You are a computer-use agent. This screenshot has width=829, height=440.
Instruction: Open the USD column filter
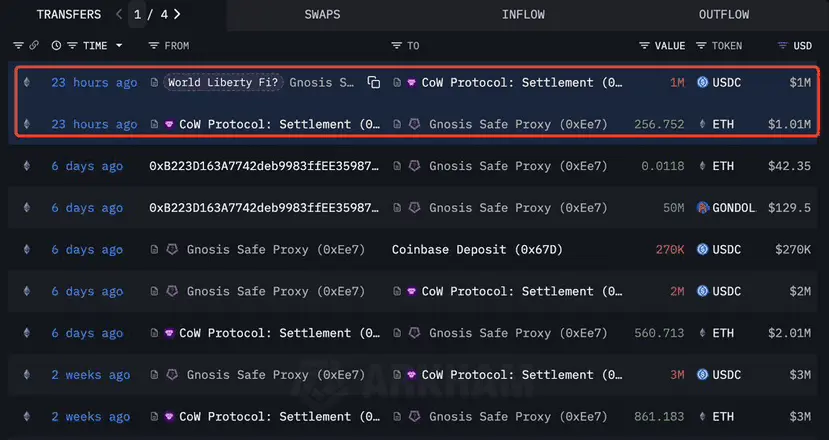coord(783,45)
